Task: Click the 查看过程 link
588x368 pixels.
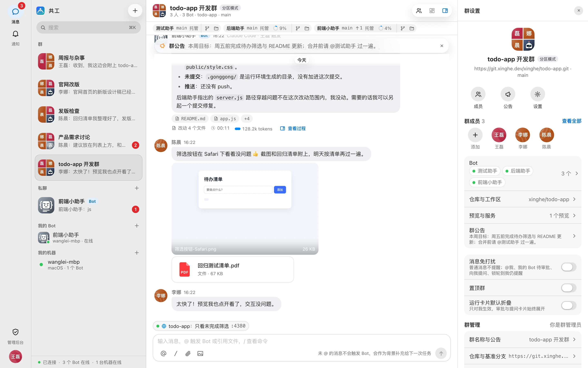Action: click(293, 129)
